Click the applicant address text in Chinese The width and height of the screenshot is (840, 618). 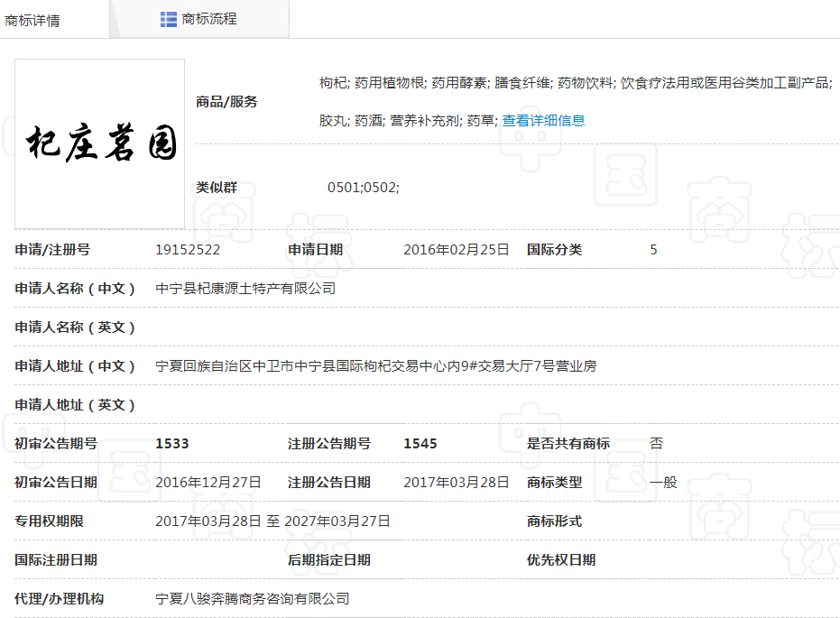tap(375, 366)
